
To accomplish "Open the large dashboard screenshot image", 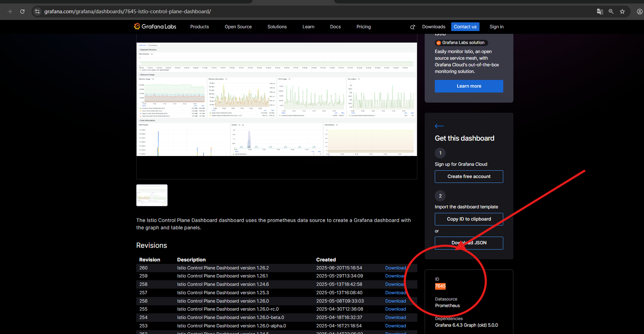I will pos(277,99).
